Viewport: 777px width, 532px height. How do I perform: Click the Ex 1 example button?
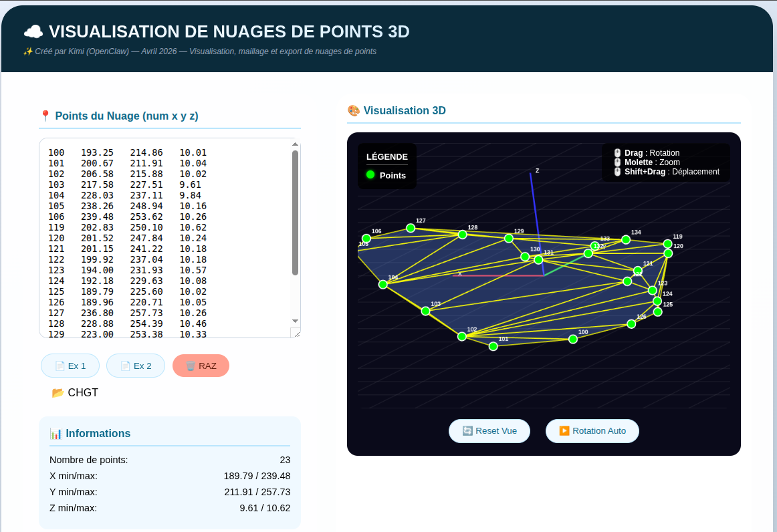[70, 366]
